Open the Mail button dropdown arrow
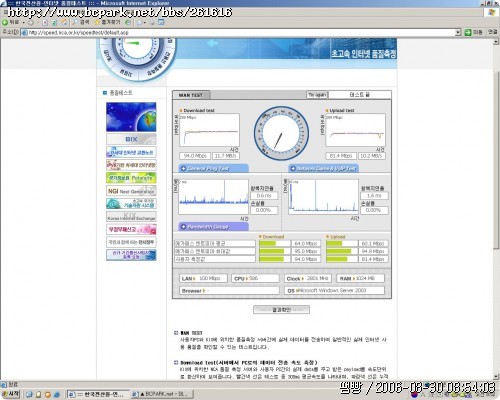Viewport: 500px width, 400px height. click(x=145, y=23)
